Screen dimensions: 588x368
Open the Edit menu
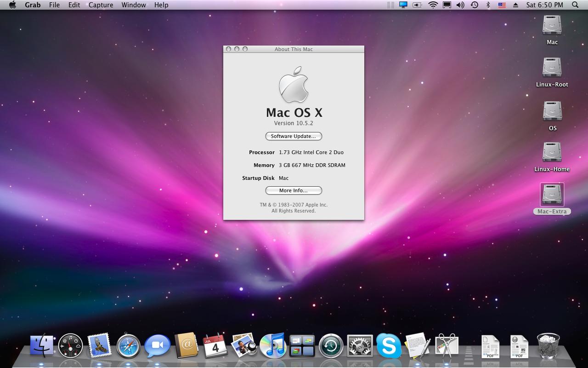click(74, 5)
